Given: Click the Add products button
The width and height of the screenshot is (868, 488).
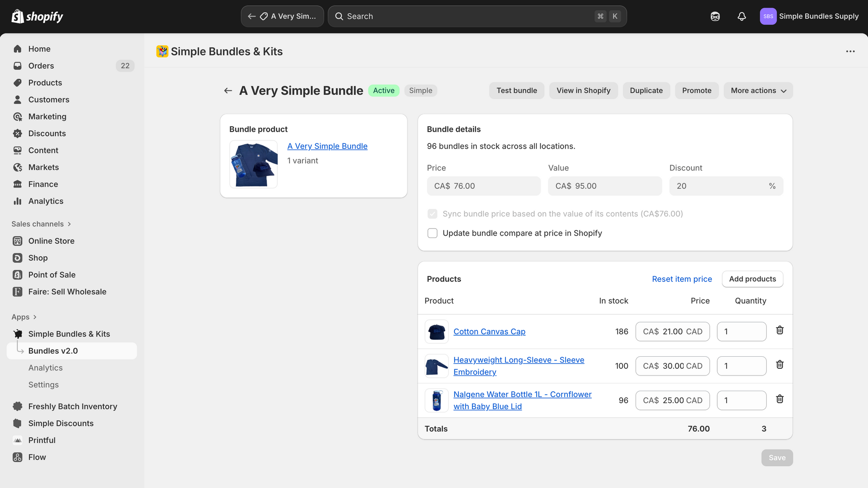Looking at the screenshot, I should pos(752,279).
